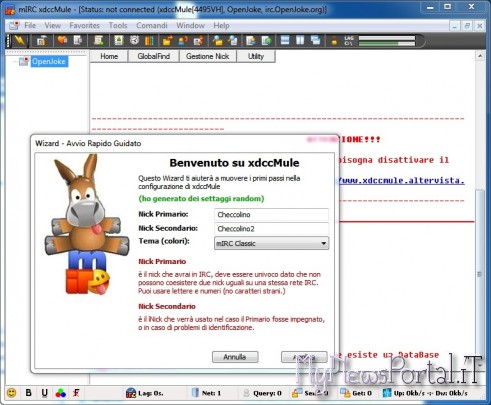Screen dimensions: 491x405
Task: Open the colors palette toolbar icon
Action: pos(149,40)
